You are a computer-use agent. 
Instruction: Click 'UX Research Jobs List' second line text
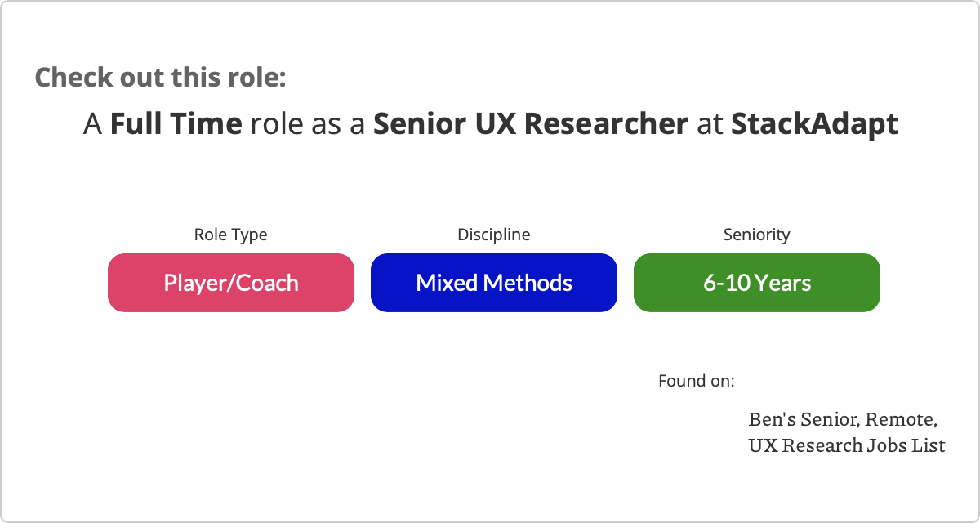(847, 445)
